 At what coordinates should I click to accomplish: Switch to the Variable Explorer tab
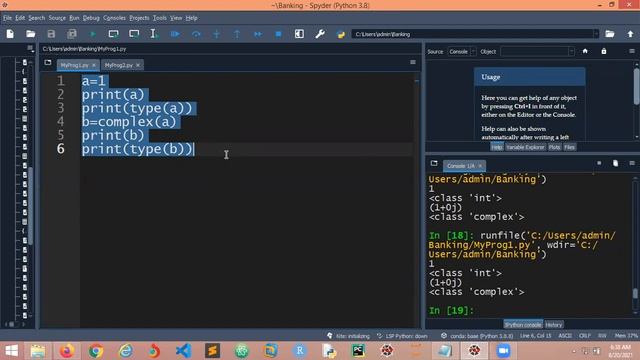pos(525,147)
